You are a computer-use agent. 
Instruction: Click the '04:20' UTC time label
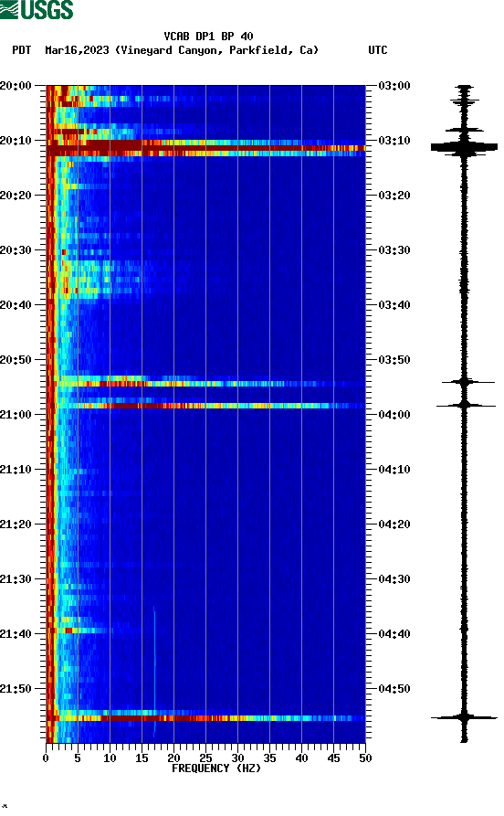pyautogui.click(x=394, y=525)
